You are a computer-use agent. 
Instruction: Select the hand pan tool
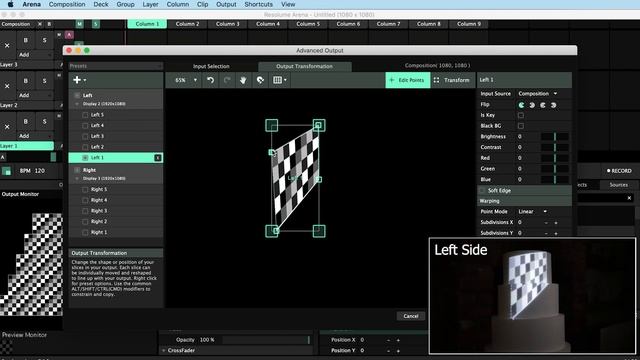pyautogui.click(x=243, y=80)
